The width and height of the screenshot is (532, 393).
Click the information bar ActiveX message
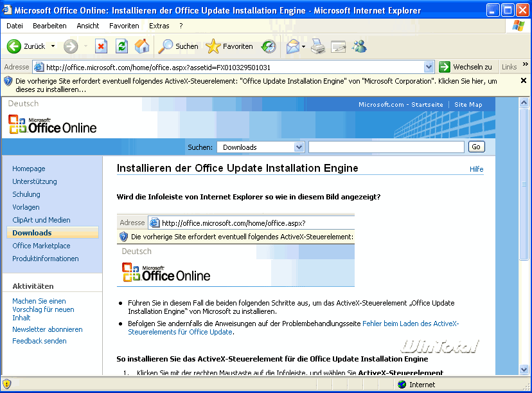(x=256, y=86)
